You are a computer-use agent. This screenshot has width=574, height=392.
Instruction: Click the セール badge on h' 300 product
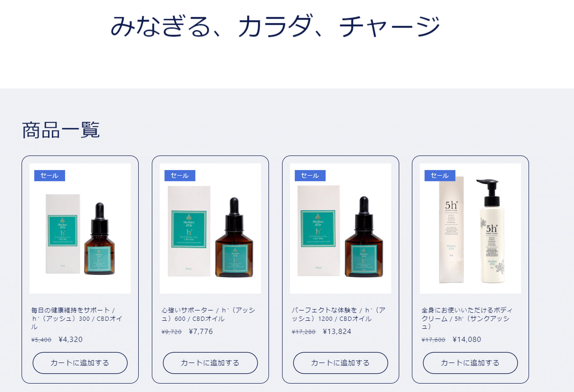click(x=50, y=176)
